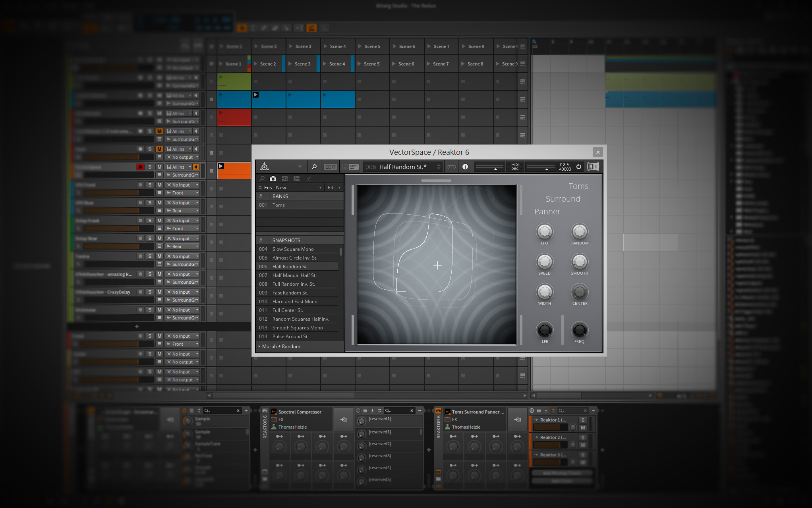The width and height of the screenshot is (812, 508).
Task: Toggle the Reaktor EDIT mode button
Action: (x=330, y=167)
